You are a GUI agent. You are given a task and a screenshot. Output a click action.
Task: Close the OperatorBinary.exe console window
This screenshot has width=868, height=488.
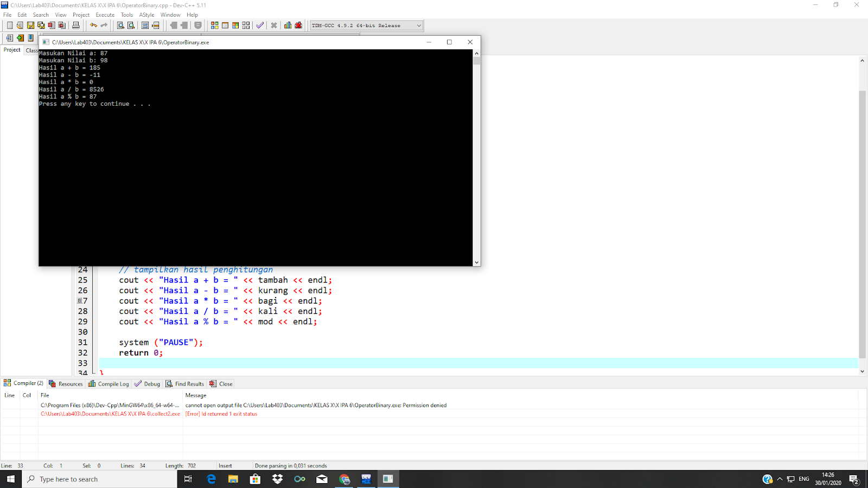470,42
